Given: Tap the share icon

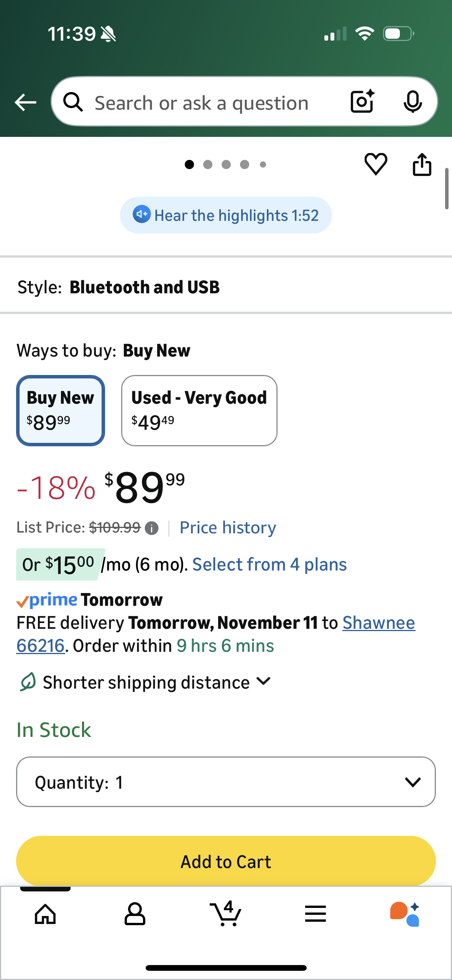Looking at the screenshot, I should [x=422, y=164].
